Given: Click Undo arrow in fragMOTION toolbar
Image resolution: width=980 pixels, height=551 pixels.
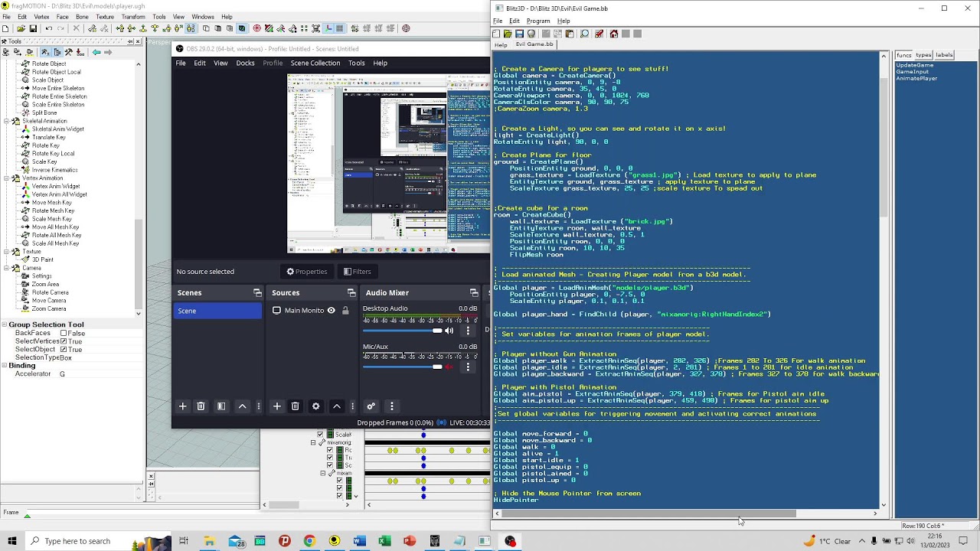Looking at the screenshot, I should tap(49, 28).
